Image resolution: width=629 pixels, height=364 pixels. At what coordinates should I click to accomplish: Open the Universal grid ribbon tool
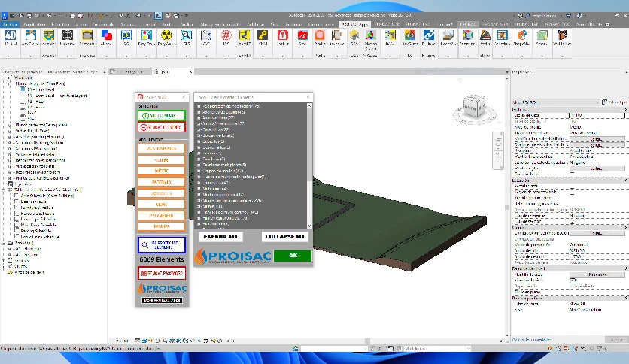68,38
